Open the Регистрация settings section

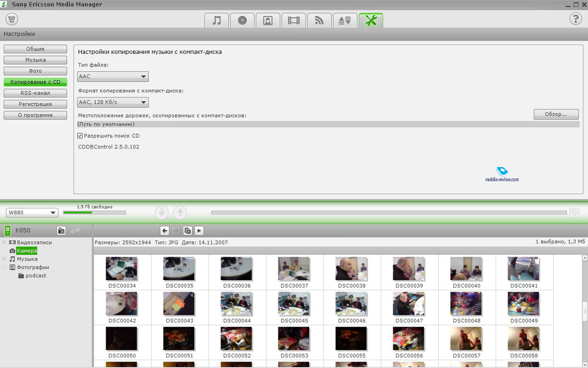(35, 104)
